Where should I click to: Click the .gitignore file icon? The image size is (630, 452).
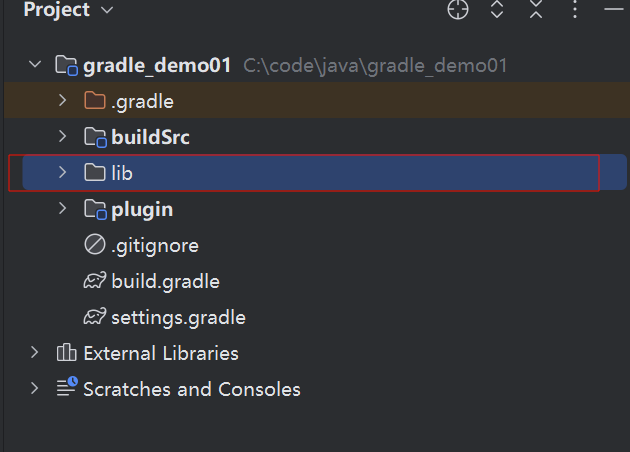coord(95,244)
